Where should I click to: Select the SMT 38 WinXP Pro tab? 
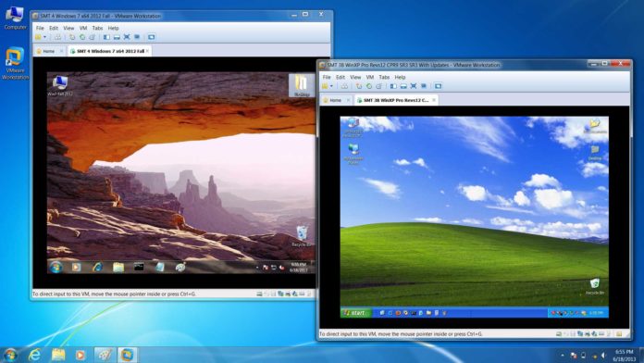[395, 100]
